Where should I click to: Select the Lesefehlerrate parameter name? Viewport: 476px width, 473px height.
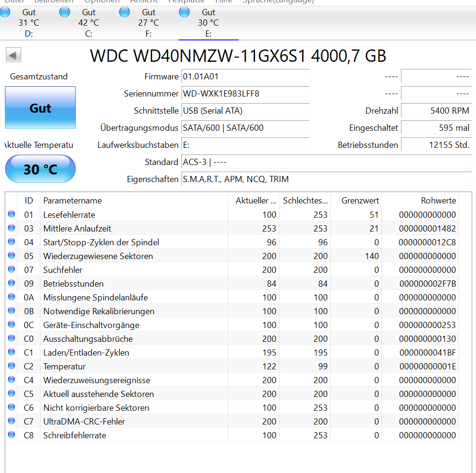click(x=69, y=215)
